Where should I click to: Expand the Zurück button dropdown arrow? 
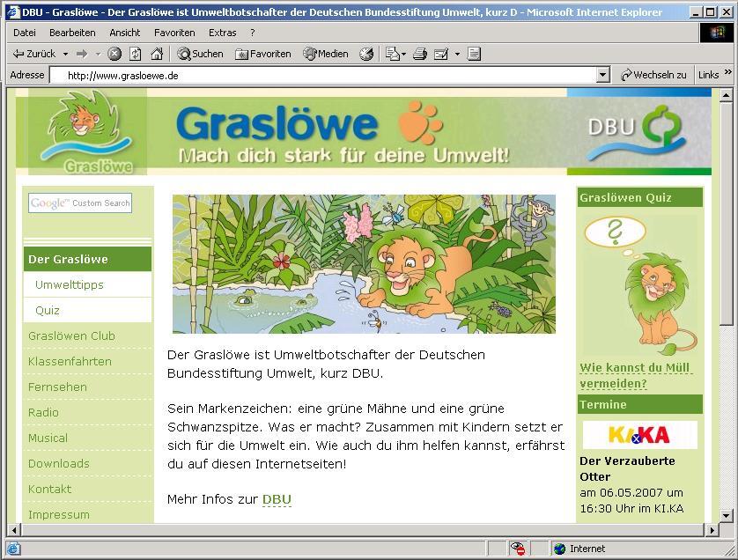63,53
